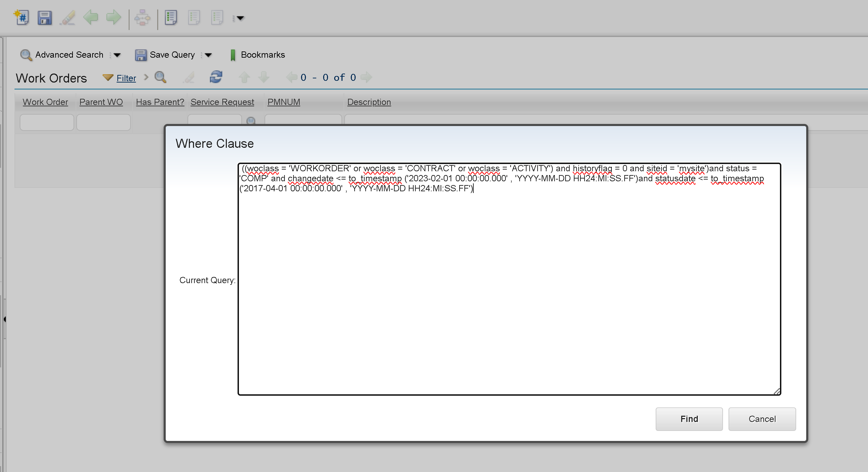
Task: Open the Route Workflow icon
Action: point(142,18)
